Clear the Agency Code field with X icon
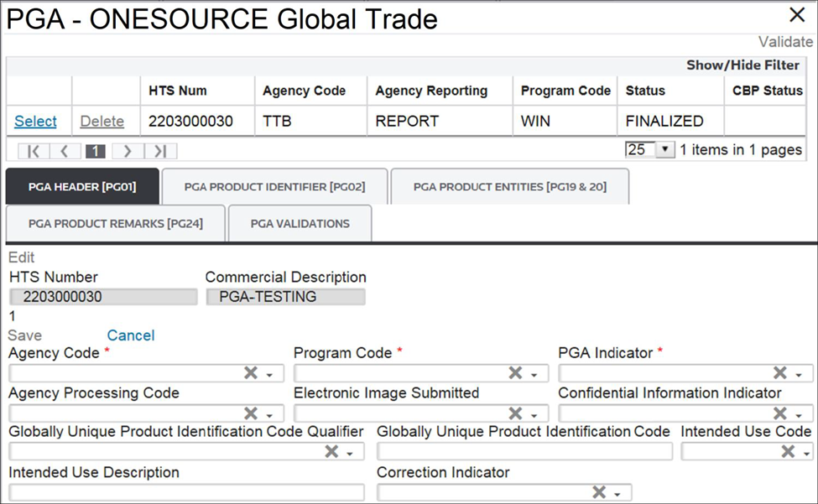Image resolution: width=818 pixels, height=504 pixels. click(250, 373)
